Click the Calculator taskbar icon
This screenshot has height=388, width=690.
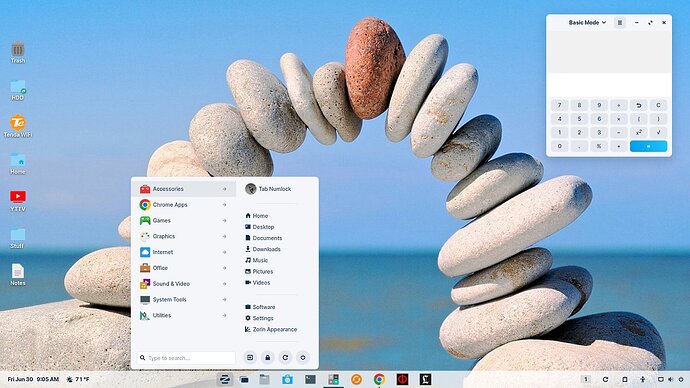(334, 379)
